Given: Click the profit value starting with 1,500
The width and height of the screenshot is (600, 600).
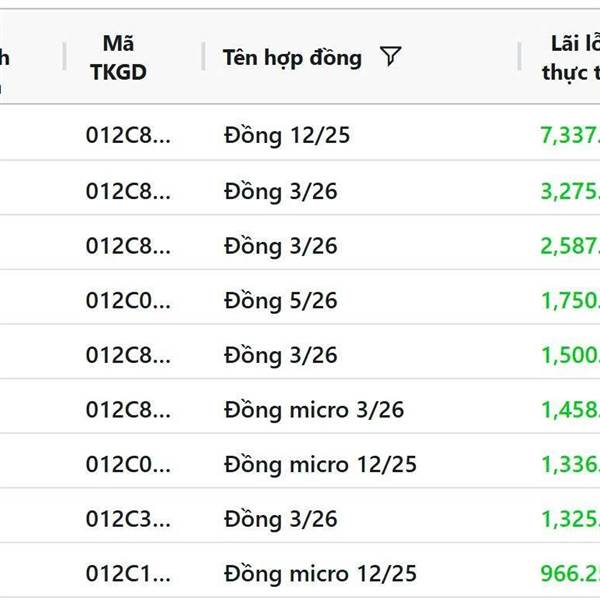Looking at the screenshot, I should [570, 355].
